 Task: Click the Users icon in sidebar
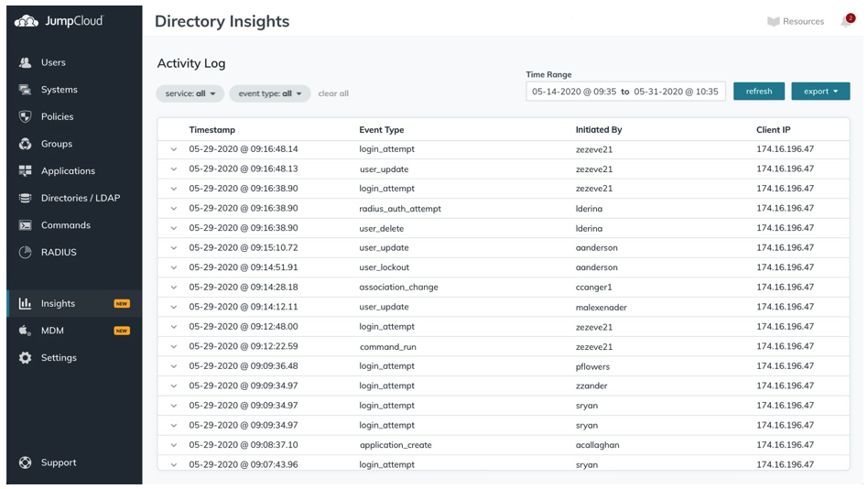pos(26,62)
